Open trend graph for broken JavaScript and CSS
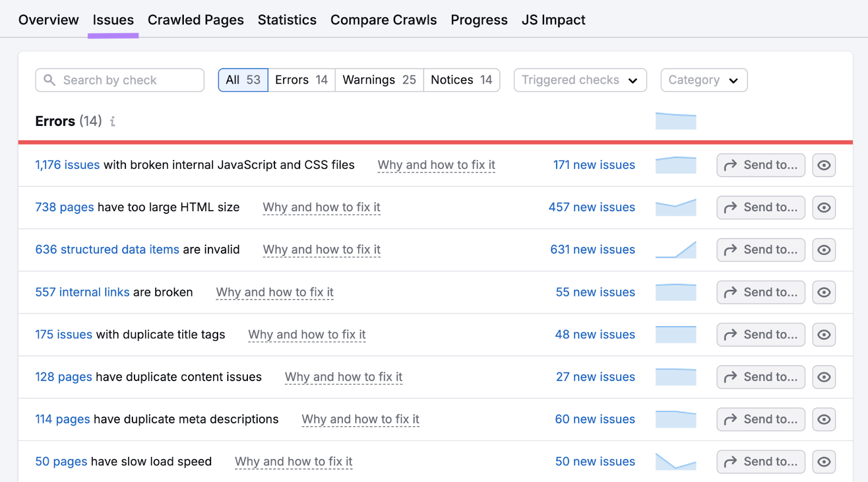The image size is (868, 482). coord(675,165)
